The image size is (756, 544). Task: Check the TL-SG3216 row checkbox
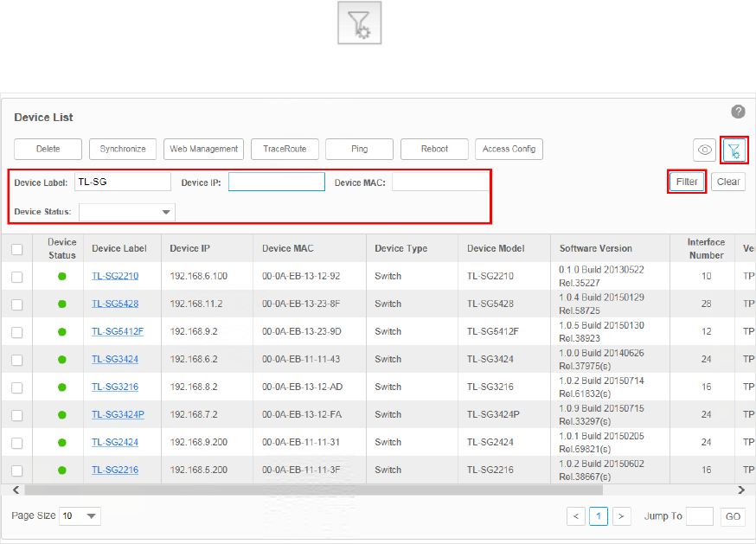[17, 387]
